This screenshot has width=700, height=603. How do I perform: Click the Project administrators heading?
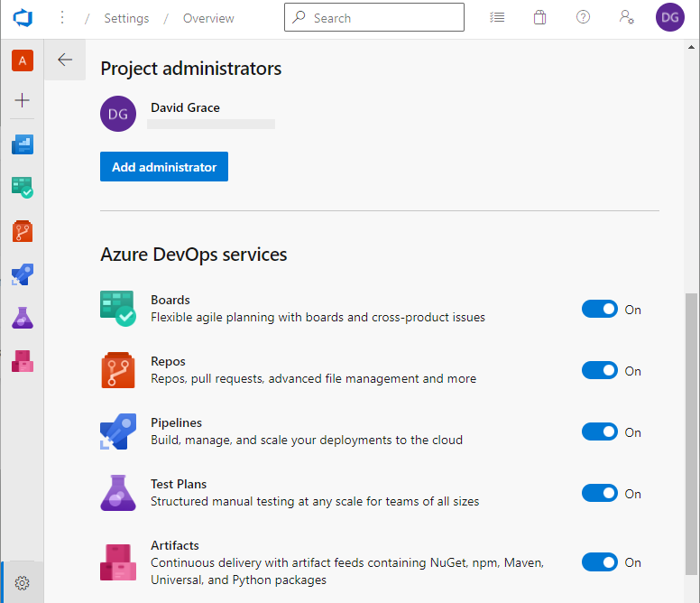190,69
